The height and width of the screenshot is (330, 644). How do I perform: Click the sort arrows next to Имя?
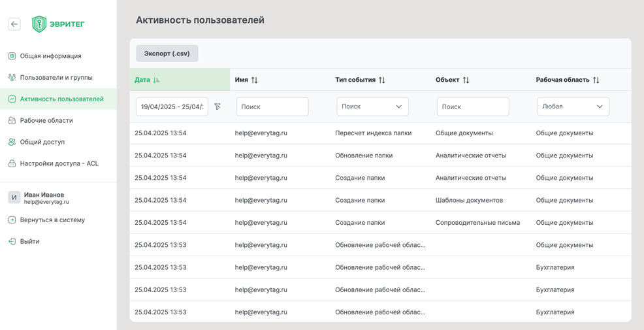[x=255, y=80]
